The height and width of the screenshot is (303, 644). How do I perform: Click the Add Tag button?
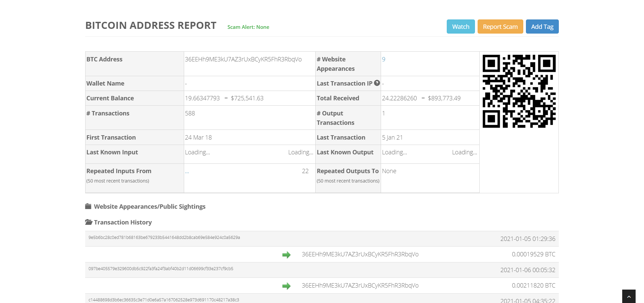click(x=542, y=27)
